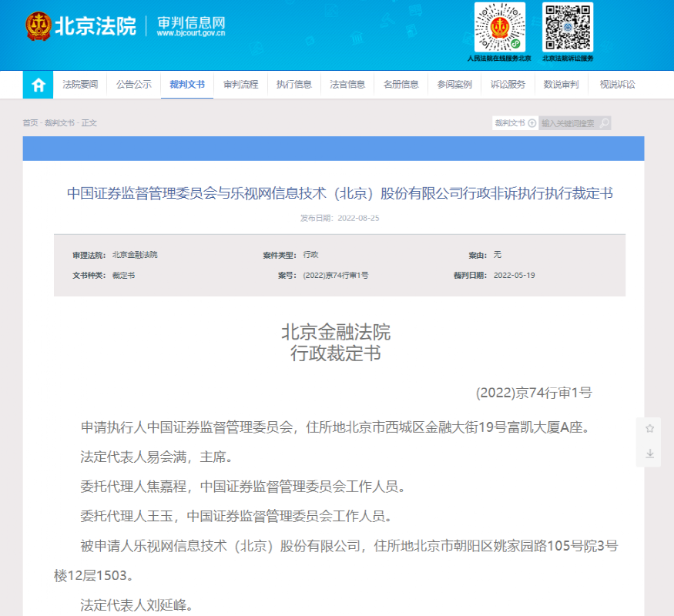Click the 裁定书 document type value
674x616 pixels.
(x=124, y=276)
